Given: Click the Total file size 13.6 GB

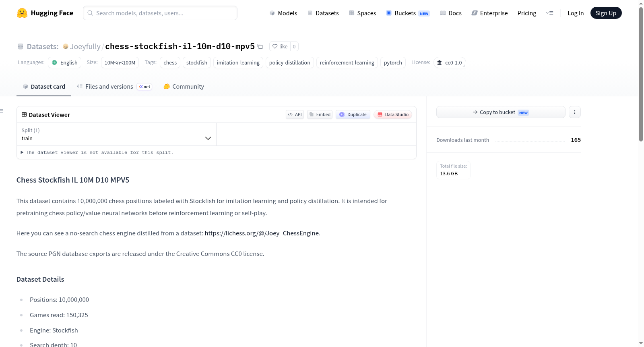Looking at the screenshot, I should [453, 170].
